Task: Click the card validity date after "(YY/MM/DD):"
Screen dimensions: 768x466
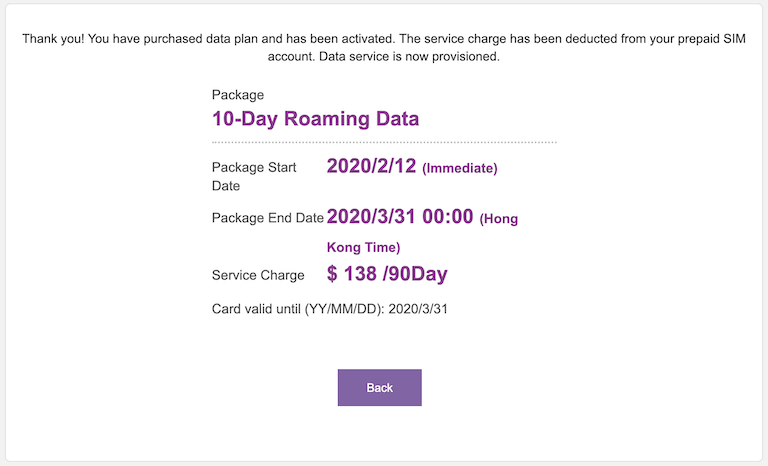Action: (x=417, y=308)
